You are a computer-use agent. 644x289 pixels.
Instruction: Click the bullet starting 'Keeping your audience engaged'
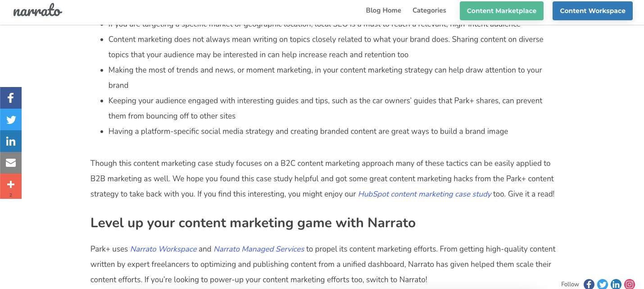coord(325,108)
